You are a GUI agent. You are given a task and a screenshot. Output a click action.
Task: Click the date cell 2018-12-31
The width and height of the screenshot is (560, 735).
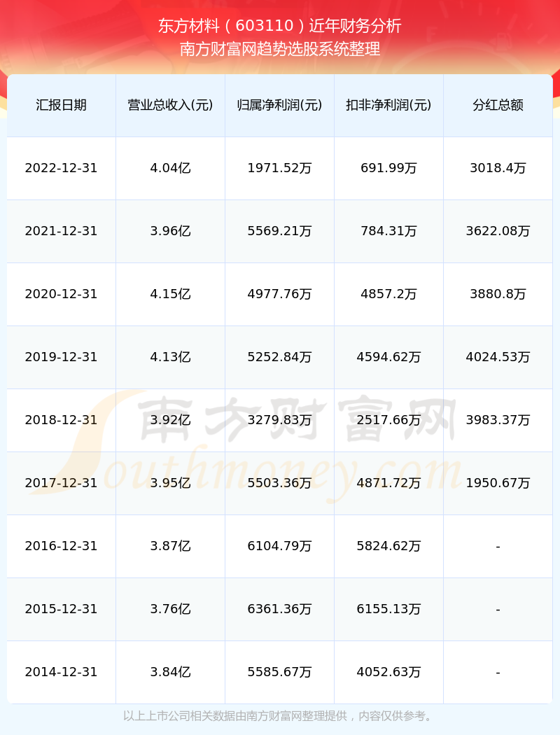[x=62, y=419]
